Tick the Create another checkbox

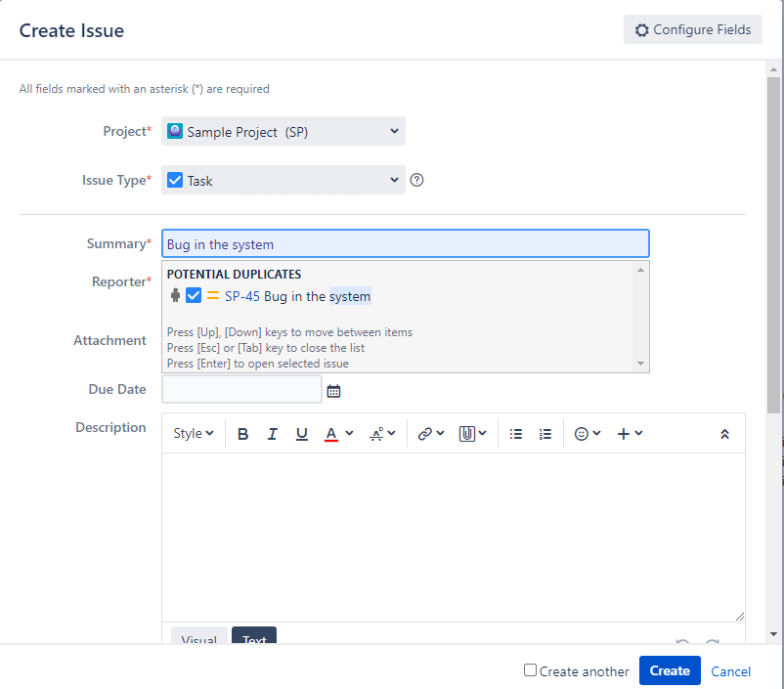point(530,670)
